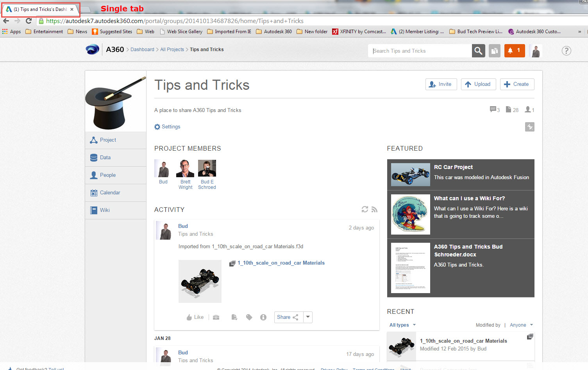This screenshot has height=370, width=588.
Task: Refresh the Activity feed
Action: click(x=365, y=209)
